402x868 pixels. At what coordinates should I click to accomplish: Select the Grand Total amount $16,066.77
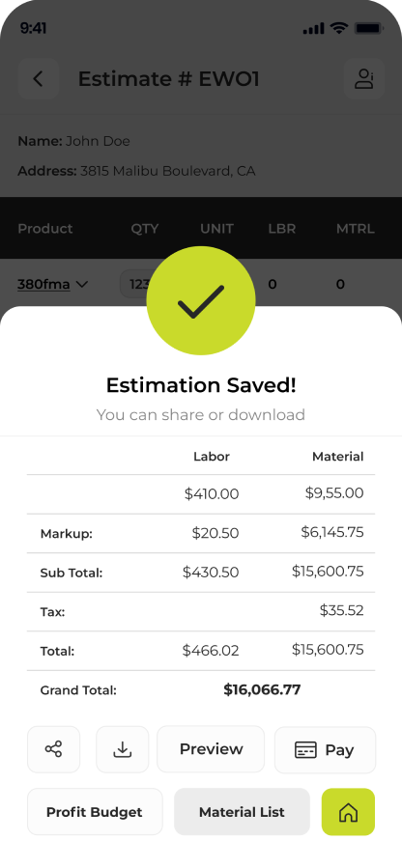click(x=262, y=689)
